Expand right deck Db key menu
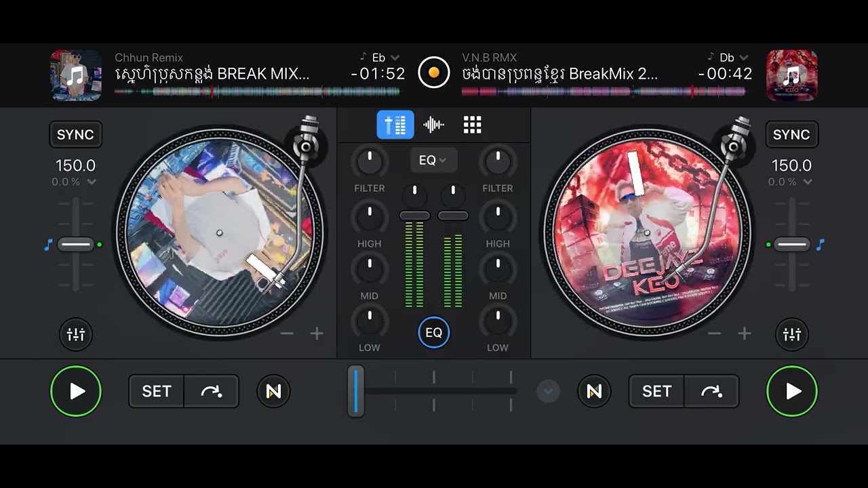 (x=728, y=58)
